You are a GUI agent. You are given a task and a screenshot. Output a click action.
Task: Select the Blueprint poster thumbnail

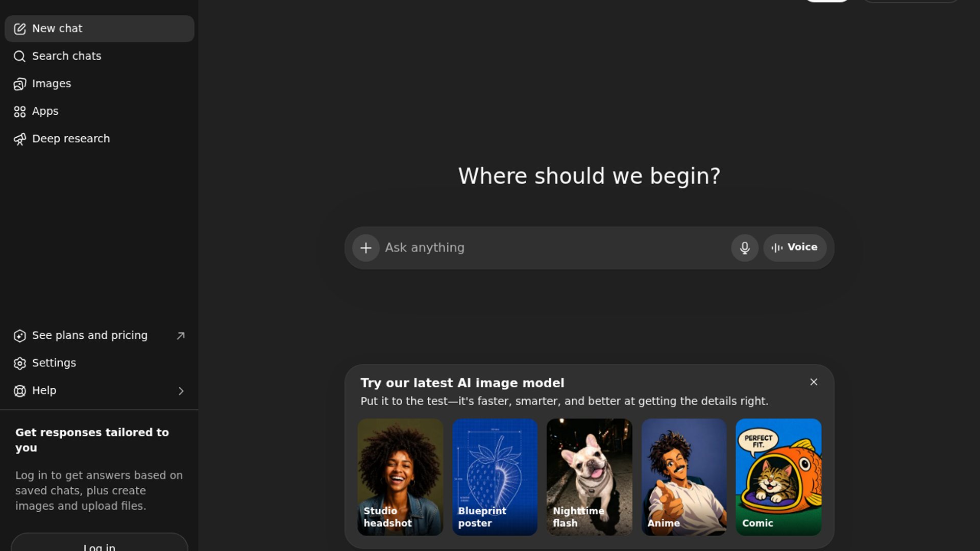pos(495,477)
